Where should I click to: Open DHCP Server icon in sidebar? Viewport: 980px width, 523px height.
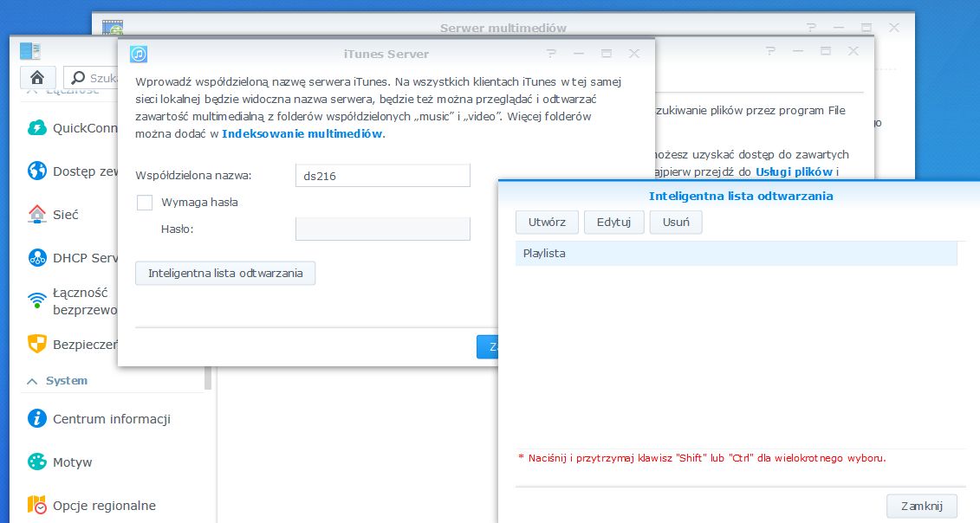(x=37, y=257)
